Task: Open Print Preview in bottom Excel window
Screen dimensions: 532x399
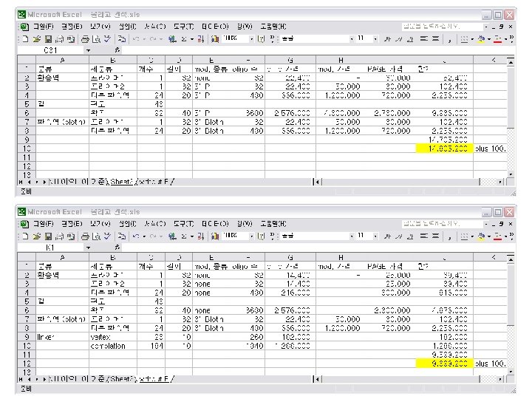Action: [96, 236]
